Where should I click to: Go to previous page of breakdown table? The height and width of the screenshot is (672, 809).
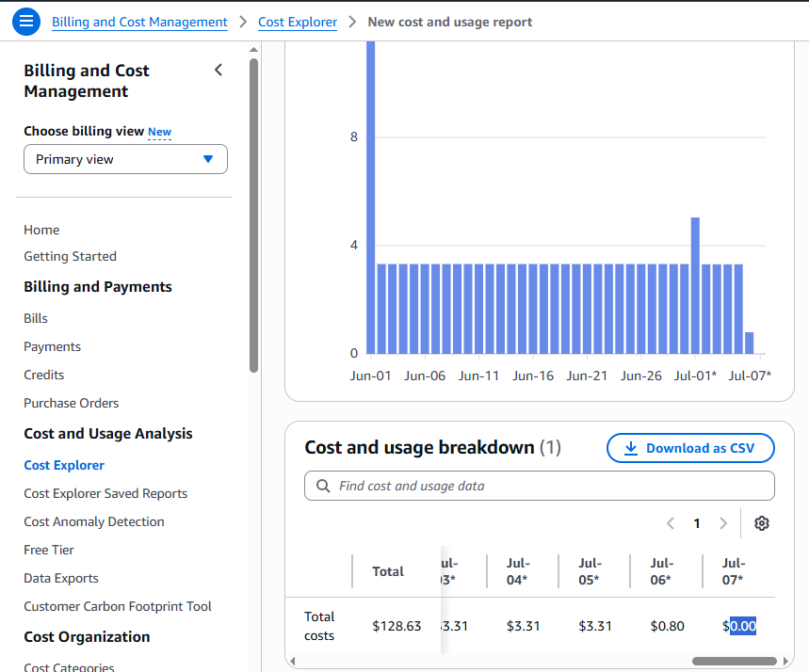click(671, 523)
